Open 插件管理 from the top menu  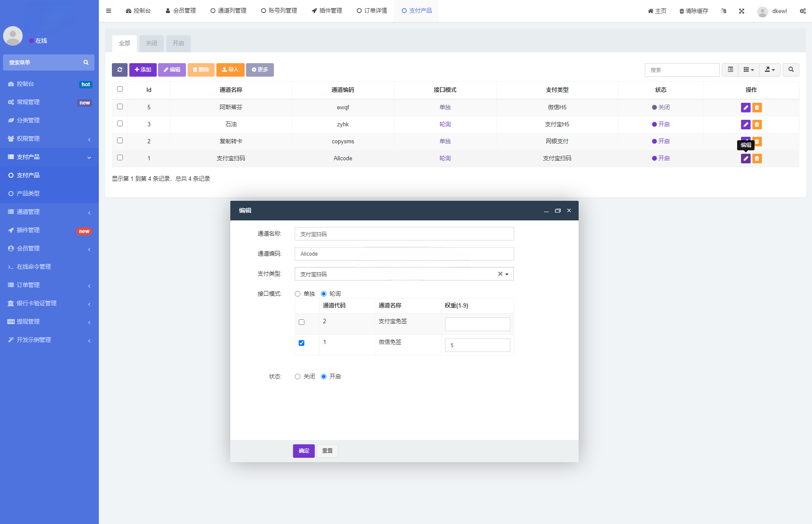point(327,10)
